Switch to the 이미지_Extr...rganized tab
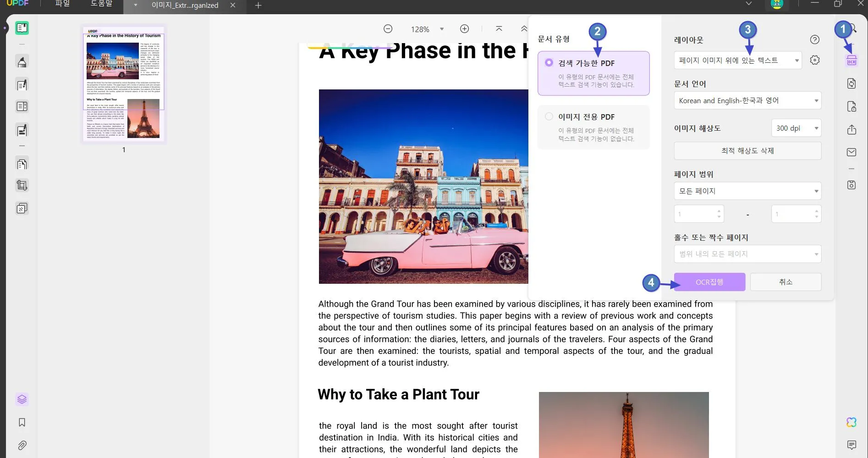Screen dimensions: 868x458 point(185,6)
